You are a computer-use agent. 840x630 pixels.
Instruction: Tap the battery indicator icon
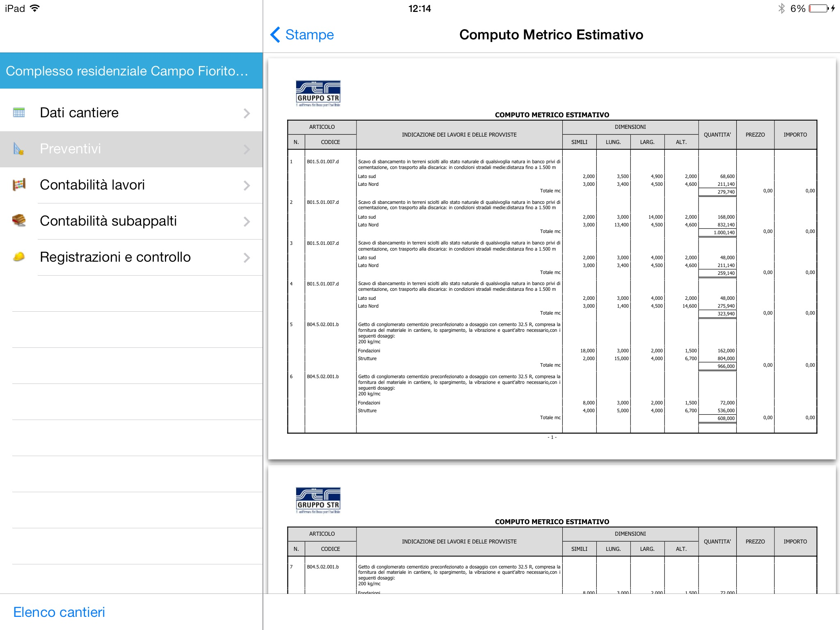pos(819,9)
